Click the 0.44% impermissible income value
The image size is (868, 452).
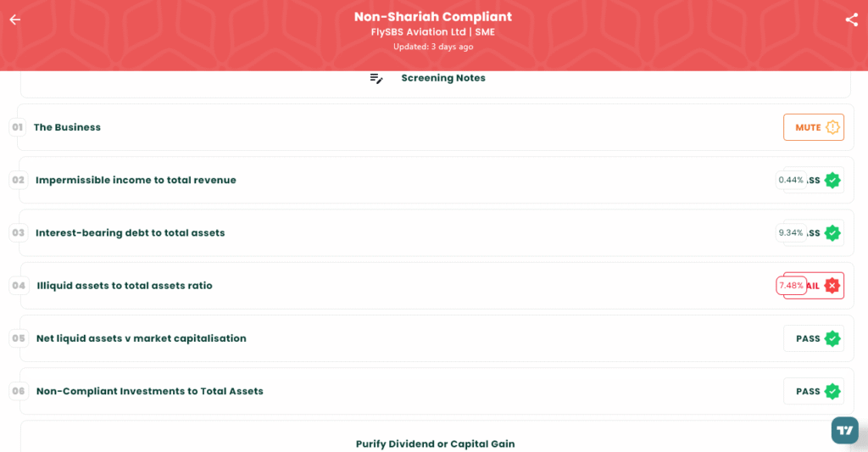click(791, 180)
